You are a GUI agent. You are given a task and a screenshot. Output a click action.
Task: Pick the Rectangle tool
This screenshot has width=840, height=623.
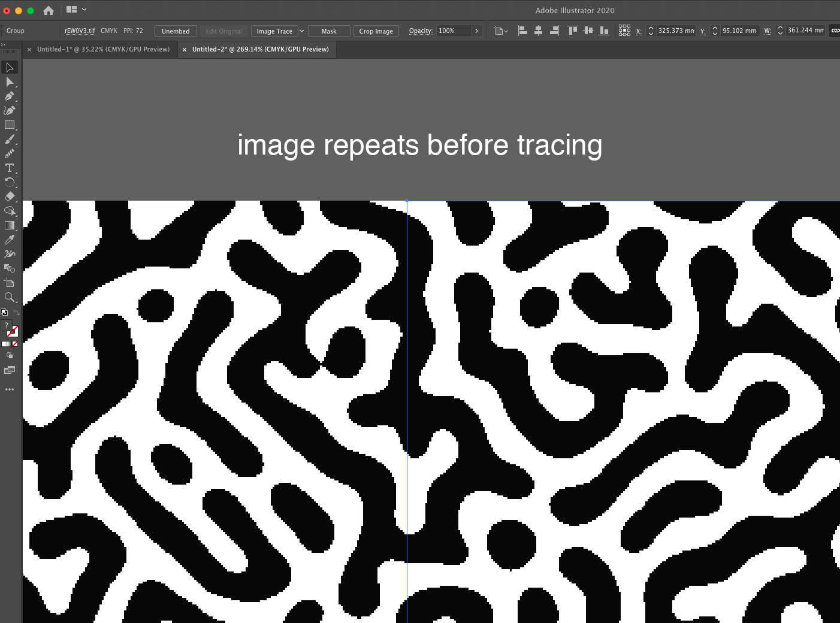10,125
